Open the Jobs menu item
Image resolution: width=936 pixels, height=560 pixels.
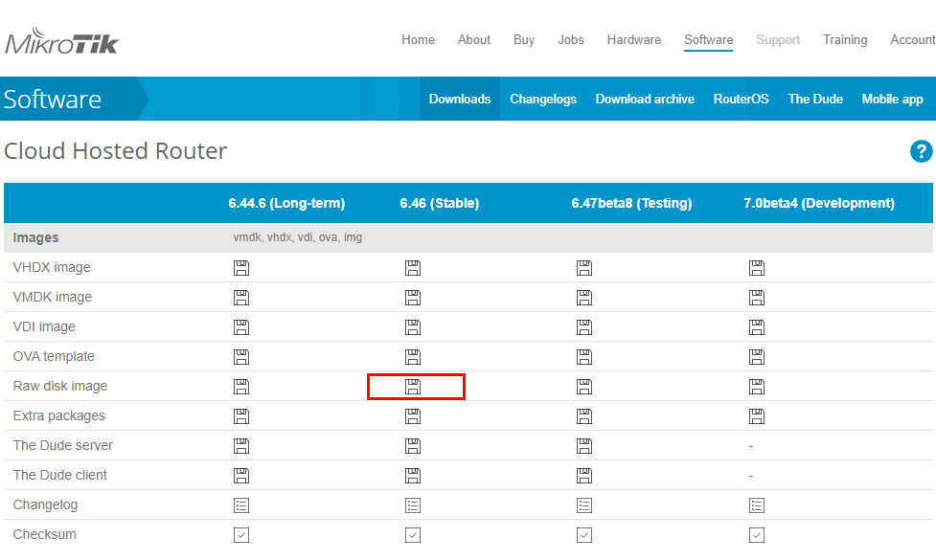click(571, 39)
